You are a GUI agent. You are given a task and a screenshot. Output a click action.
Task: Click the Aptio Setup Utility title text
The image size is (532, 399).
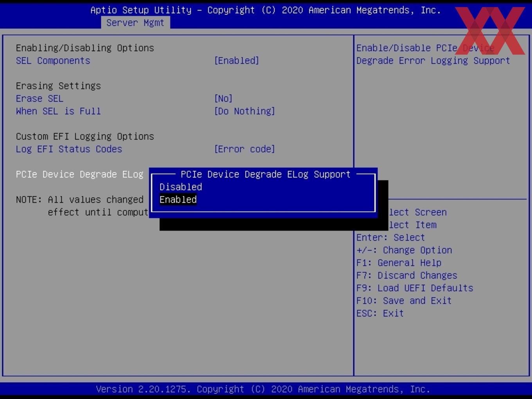point(266,10)
